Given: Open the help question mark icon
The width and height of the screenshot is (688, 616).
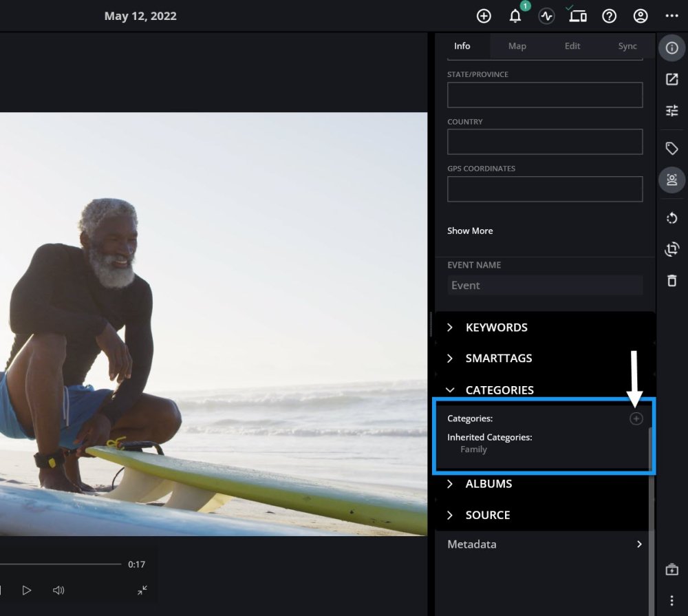Looking at the screenshot, I should [x=609, y=16].
